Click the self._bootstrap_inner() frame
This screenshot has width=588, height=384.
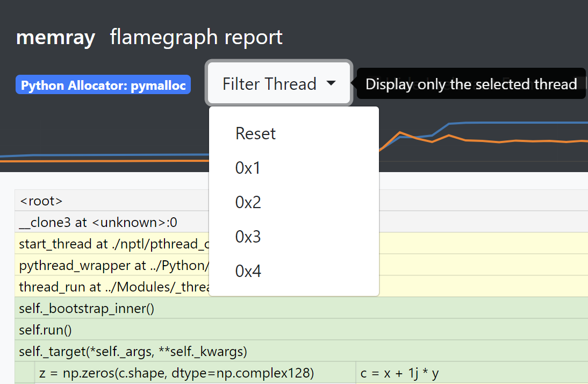(107, 308)
